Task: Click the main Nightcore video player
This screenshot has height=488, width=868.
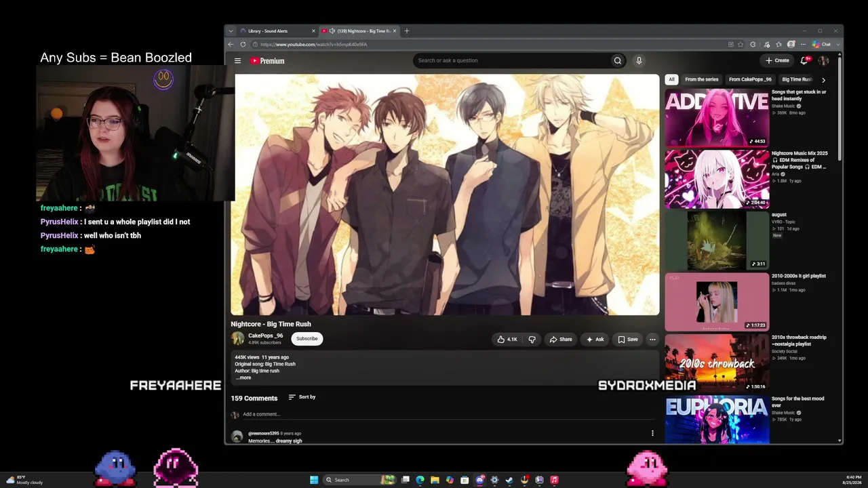Action: (445, 195)
